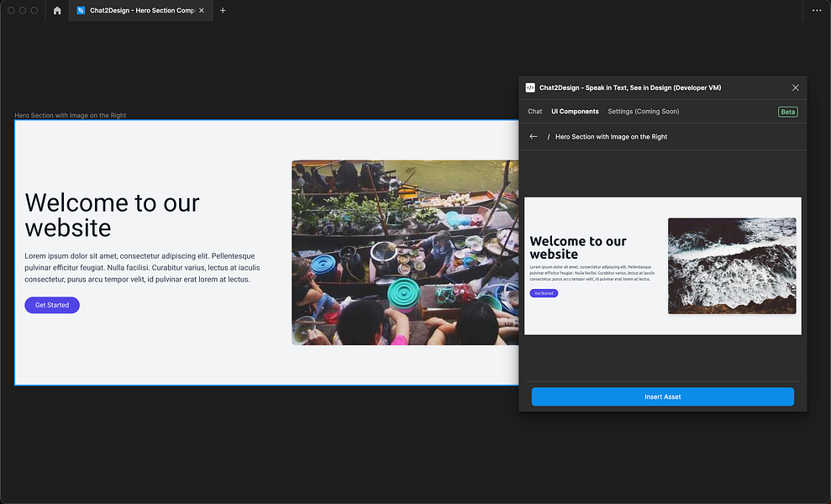Click the blue Figma file icon on the tab
The image size is (831, 504).
pos(81,10)
